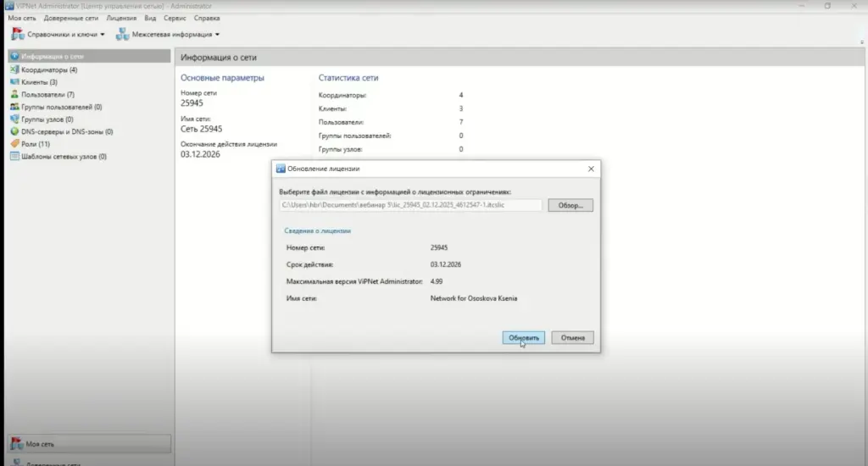Click the ViPNet Administrator title bar icon
Image resolution: width=868 pixels, height=466 pixels.
9,6
